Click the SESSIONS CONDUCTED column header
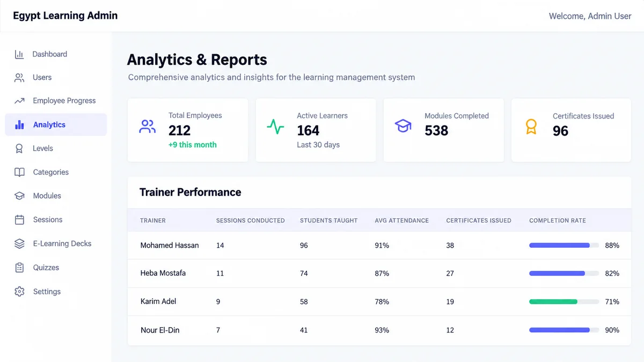Screen dimensions: 644x362 [251, 220]
